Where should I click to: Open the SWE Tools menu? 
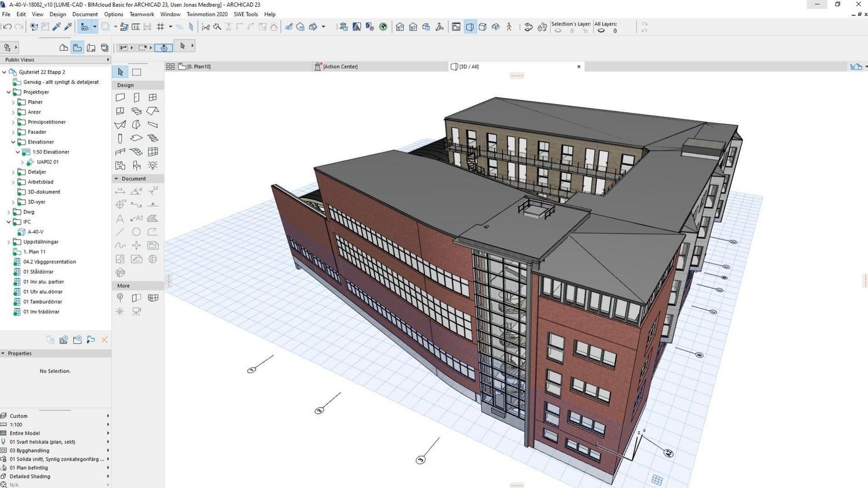[246, 14]
